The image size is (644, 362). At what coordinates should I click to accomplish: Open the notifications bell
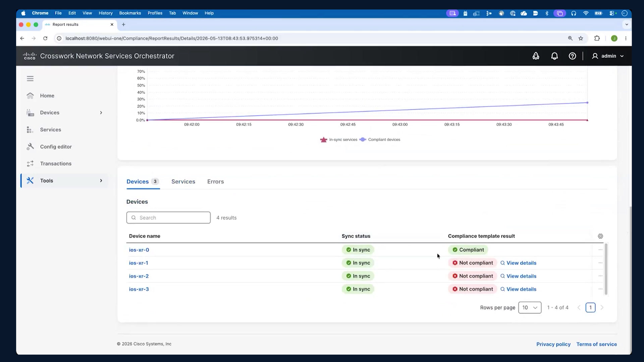[554, 56]
